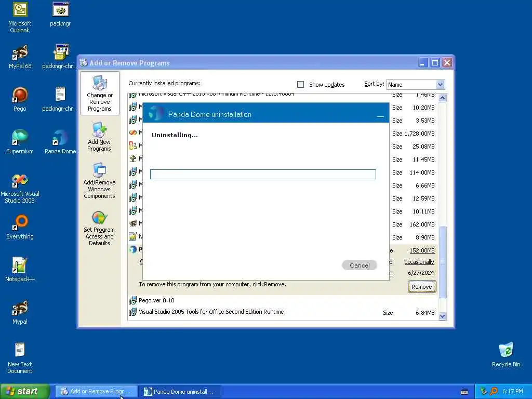
Task: Click the 6/27/2024 last used date
Action: click(x=421, y=273)
